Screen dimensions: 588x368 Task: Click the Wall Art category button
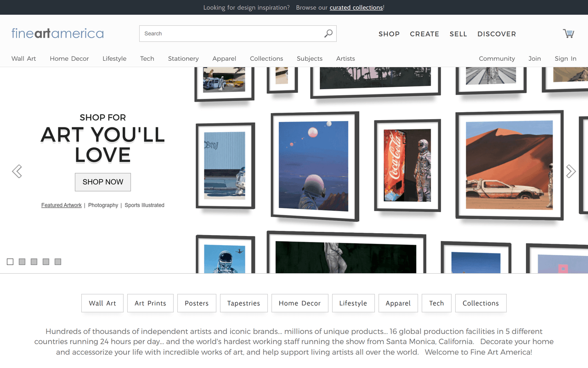102,303
